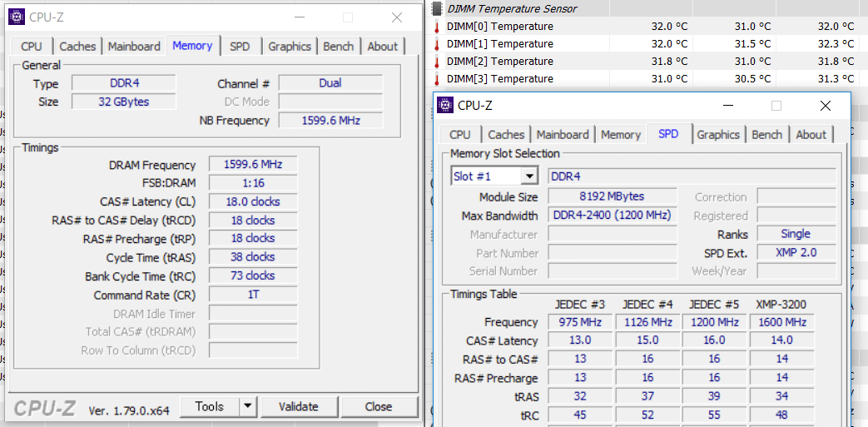Open Caches tab in Memory window
The image size is (868, 427).
point(77,47)
